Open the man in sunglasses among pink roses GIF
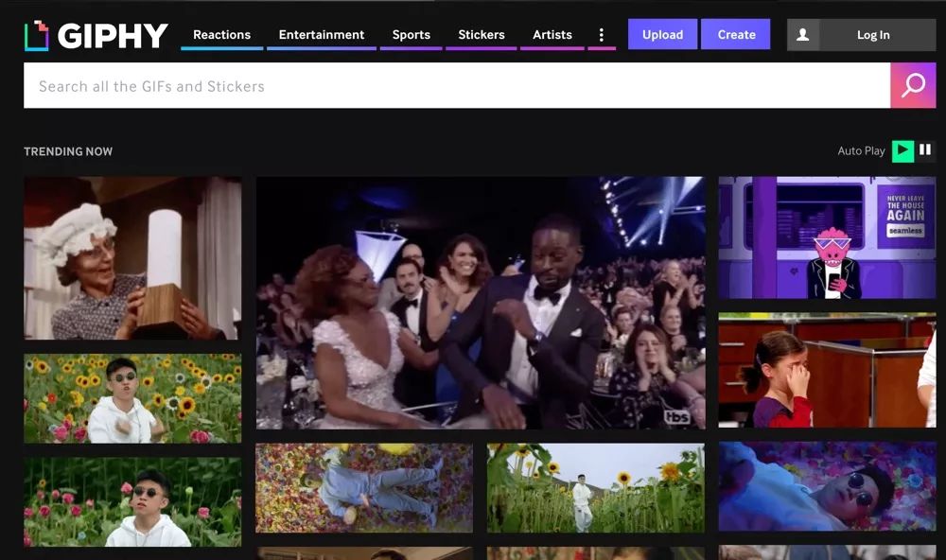 click(x=132, y=502)
